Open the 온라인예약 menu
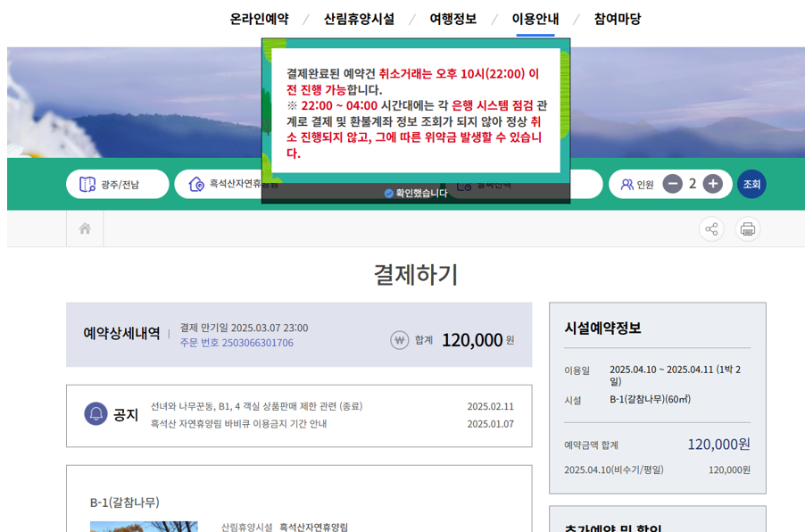This screenshot has height=532, width=805. [x=259, y=19]
